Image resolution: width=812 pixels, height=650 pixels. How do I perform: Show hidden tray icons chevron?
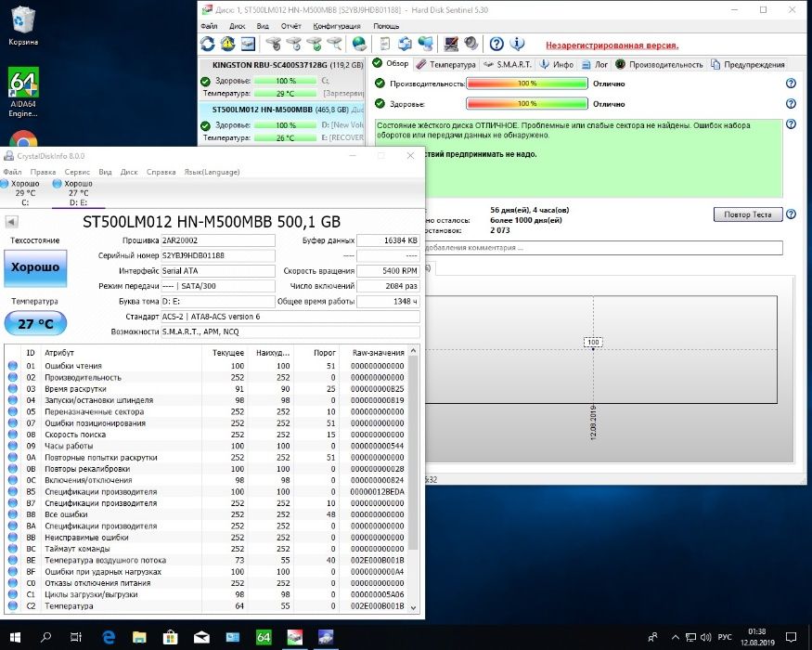coord(676,637)
